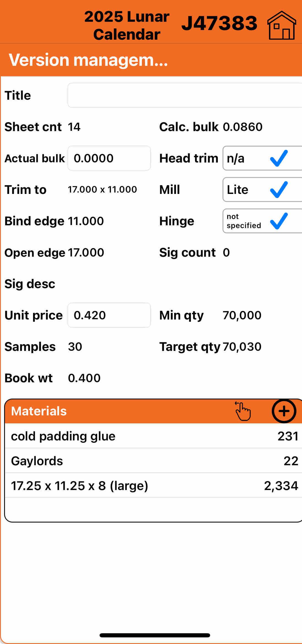The height and width of the screenshot is (644, 302).
Task: Select the 17.25 x 11.25 x 8 (large) row
Action: click(154, 486)
